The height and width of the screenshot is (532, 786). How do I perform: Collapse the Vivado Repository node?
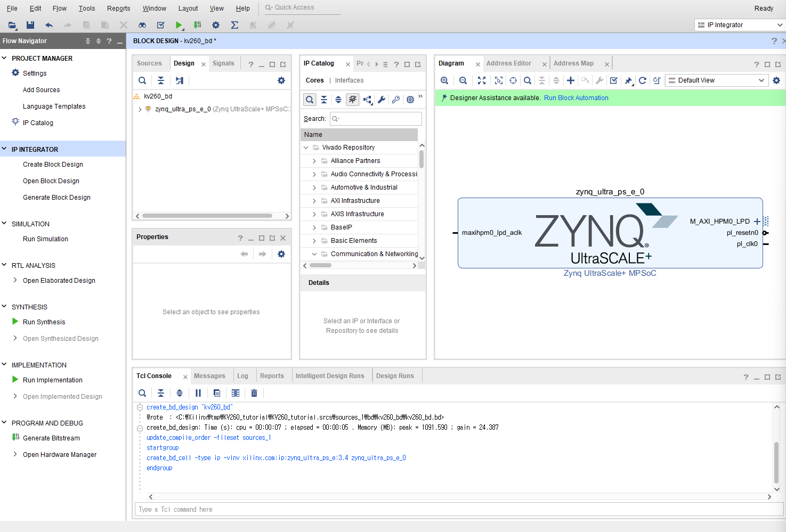306,148
